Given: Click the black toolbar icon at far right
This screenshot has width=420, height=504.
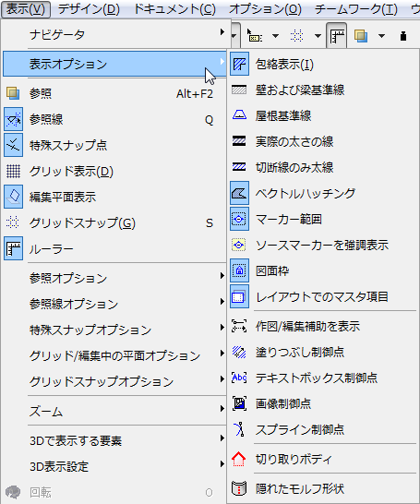Looking at the screenshot, I should point(403,36).
